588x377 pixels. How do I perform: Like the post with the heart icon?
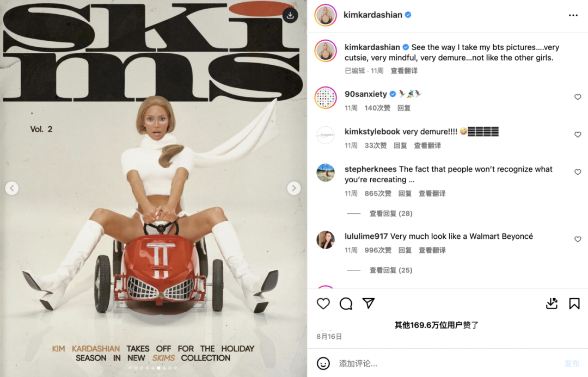(x=323, y=303)
